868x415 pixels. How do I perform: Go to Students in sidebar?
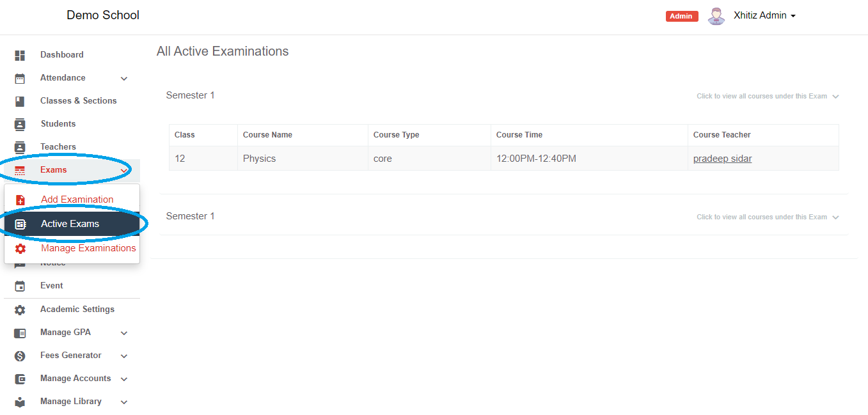click(x=58, y=124)
